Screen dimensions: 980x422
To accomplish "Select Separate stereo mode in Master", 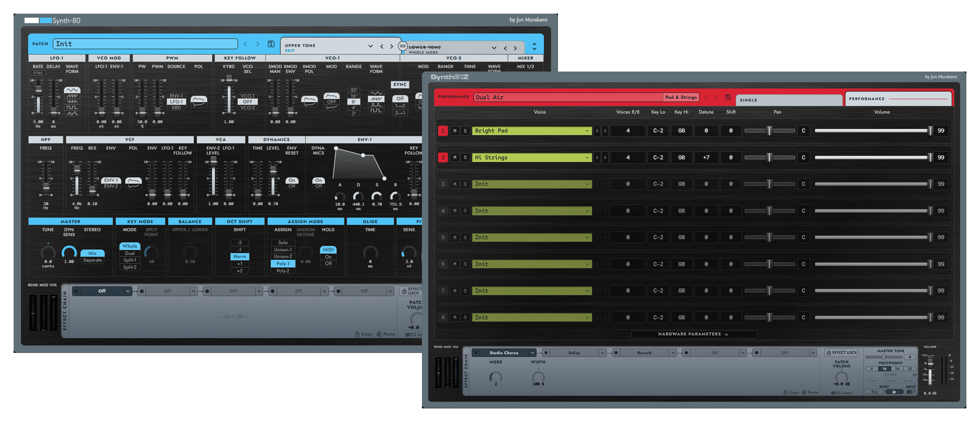I will (x=93, y=260).
